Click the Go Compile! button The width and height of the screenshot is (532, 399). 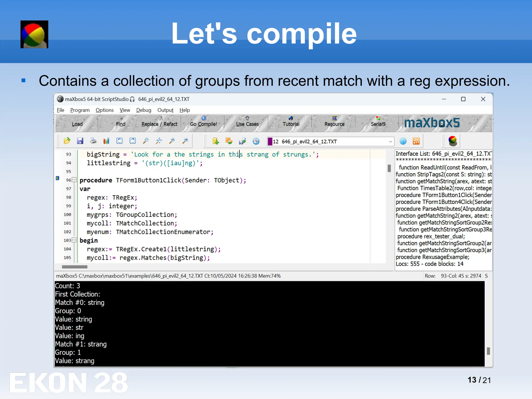coord(204,122)
